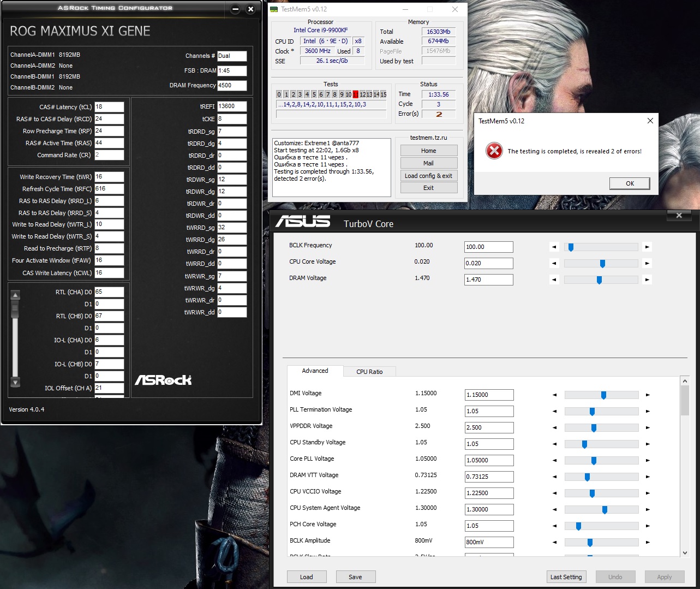
Task: Click the Load button in TurboV Core
Action: click(x=307, y=577)
